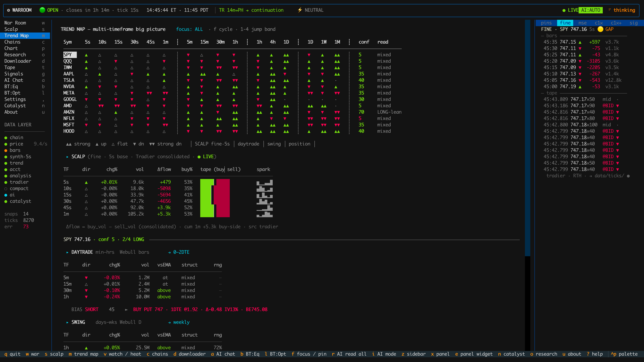
Task: Click the green LIVE status dot in header
Action: click(x=564, y=10)
